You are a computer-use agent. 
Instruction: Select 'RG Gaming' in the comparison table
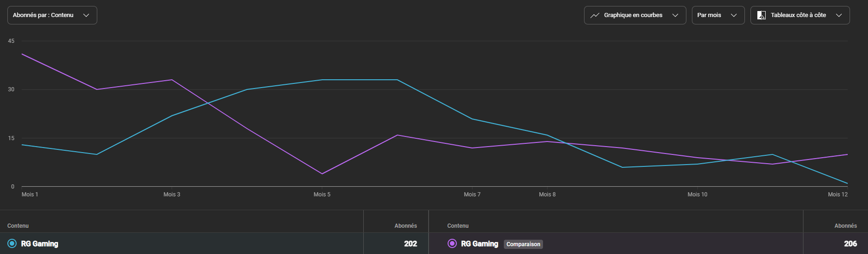[480, 244]
